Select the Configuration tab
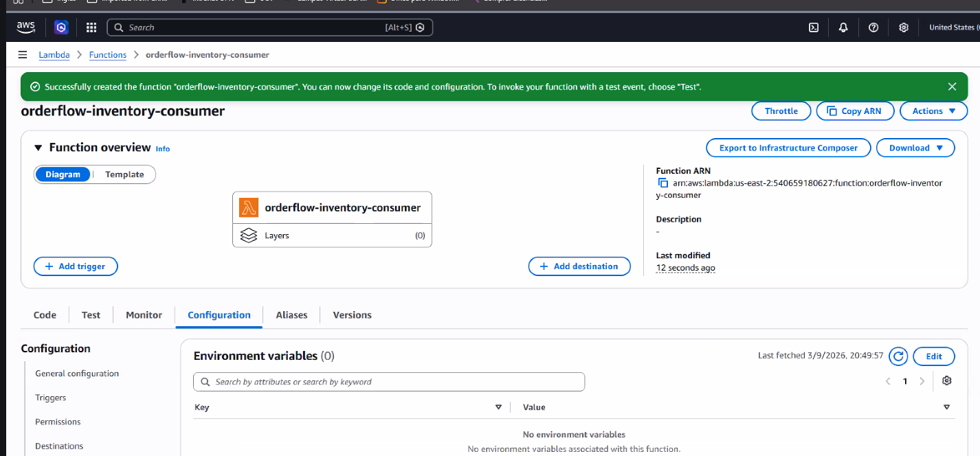Screen dimensions: 980x456 219,315
